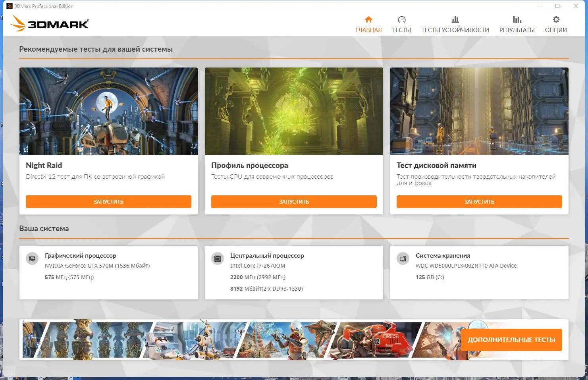This screenshot has height=380, width=588.
Task: Click the WDC WD5000LPLX-00ZNTT0 ATA Device text
Action: (x=466, y=266)
